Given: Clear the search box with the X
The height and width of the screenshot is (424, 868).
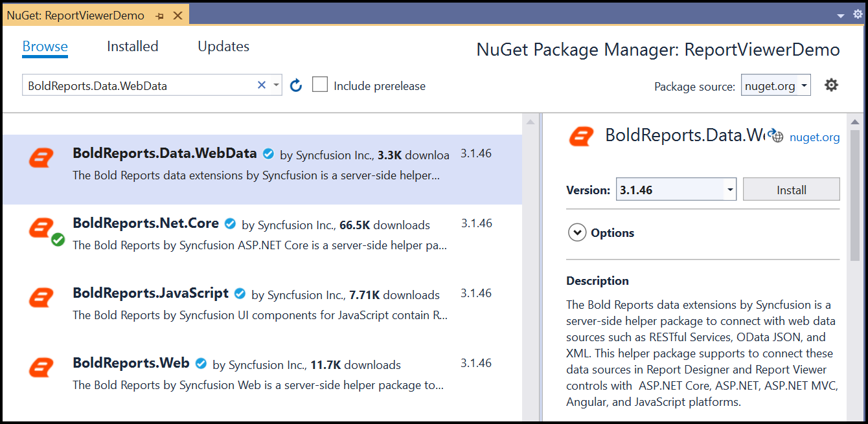Looking at the screenshot, I should [x=262, y=85].
